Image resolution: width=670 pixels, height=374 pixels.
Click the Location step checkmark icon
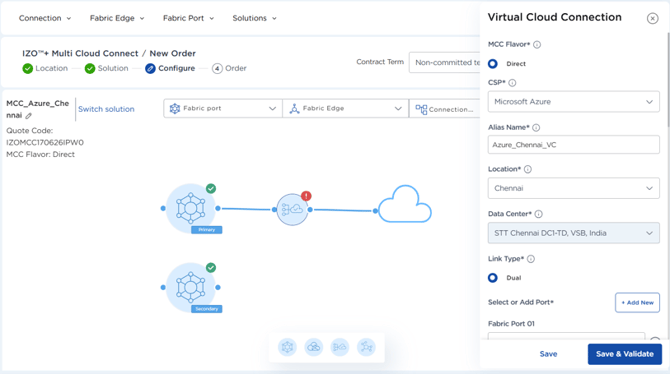28,68
